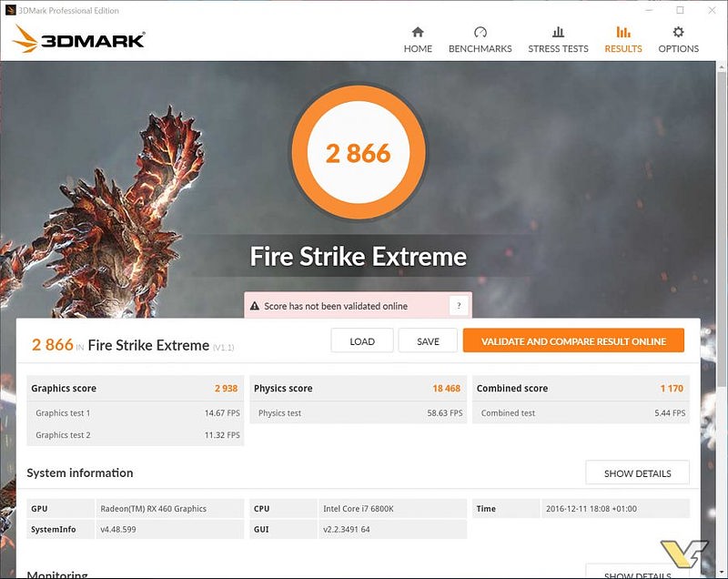Open the question mark help on validation banner

[459, 306]
